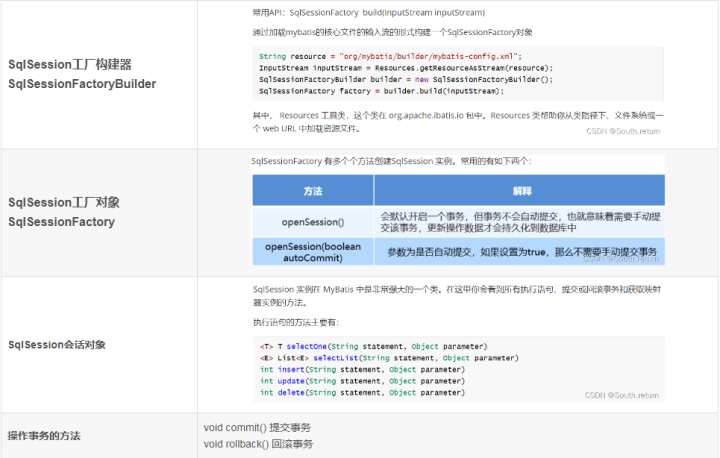Click bold 'SqlSessionFactory' heading below 'SqlSession工厂对象'
The image size is (720, 458).
[62, 222]
